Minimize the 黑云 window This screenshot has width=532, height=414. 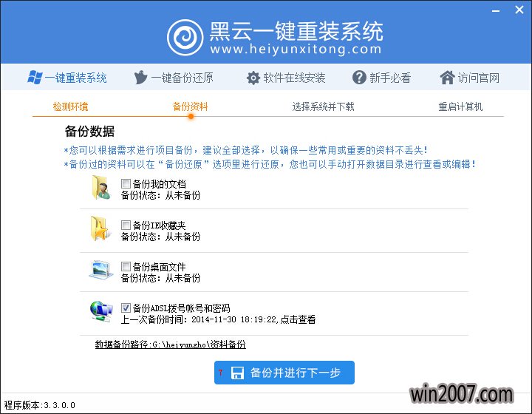pos(496,11)
